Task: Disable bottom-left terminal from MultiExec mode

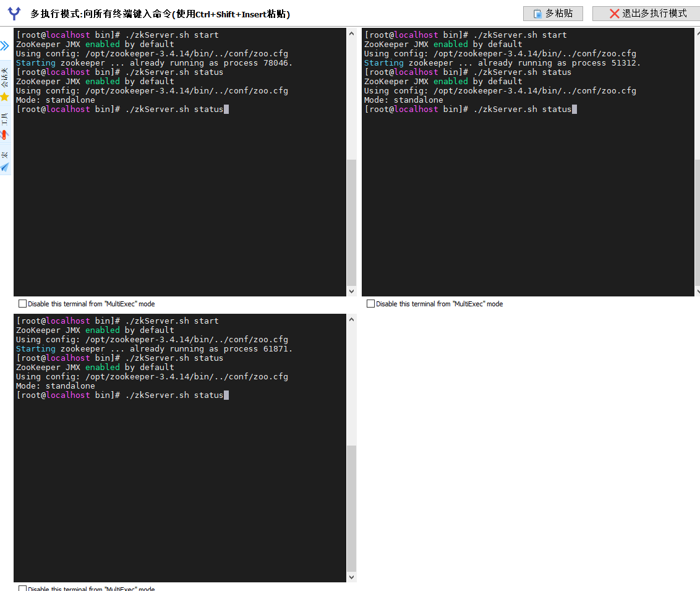Action: tap(22, 589)
